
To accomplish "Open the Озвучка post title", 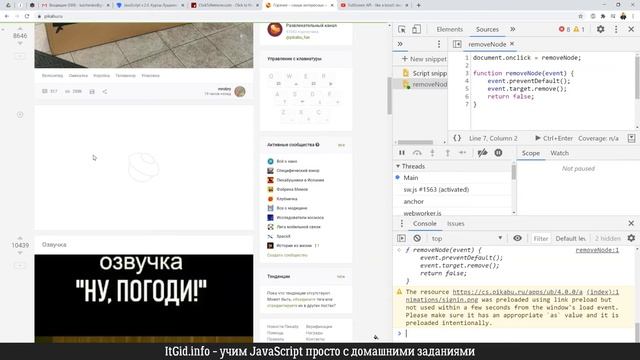I will click(54, 244).
